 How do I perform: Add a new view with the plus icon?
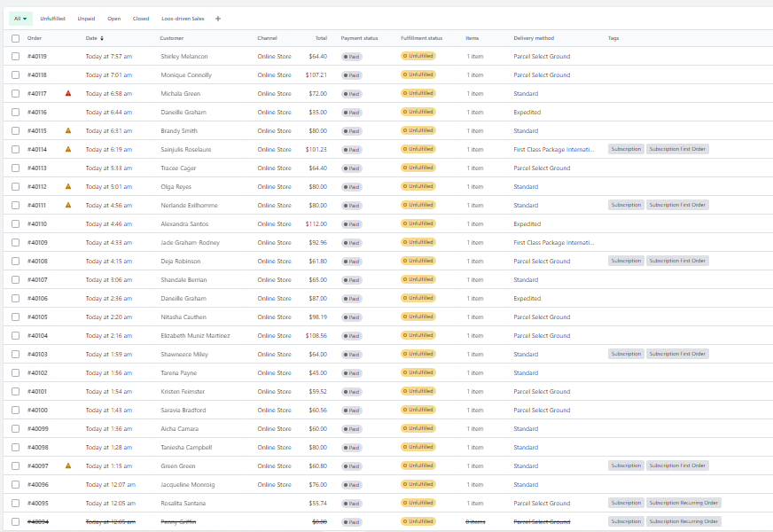coord(218,19)
